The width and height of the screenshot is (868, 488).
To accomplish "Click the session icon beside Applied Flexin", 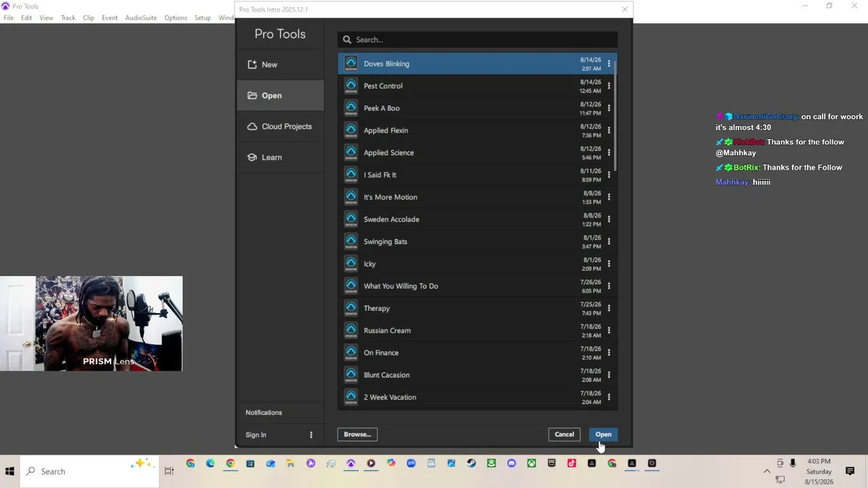I will [x=351, y=130].
